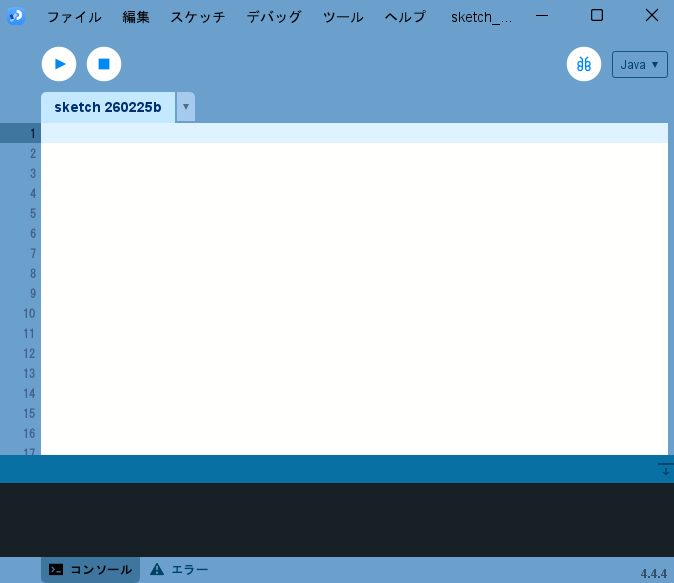The image size is (674, 583).
Task: Click line number 10 in gutter
Action: point(29,313)
